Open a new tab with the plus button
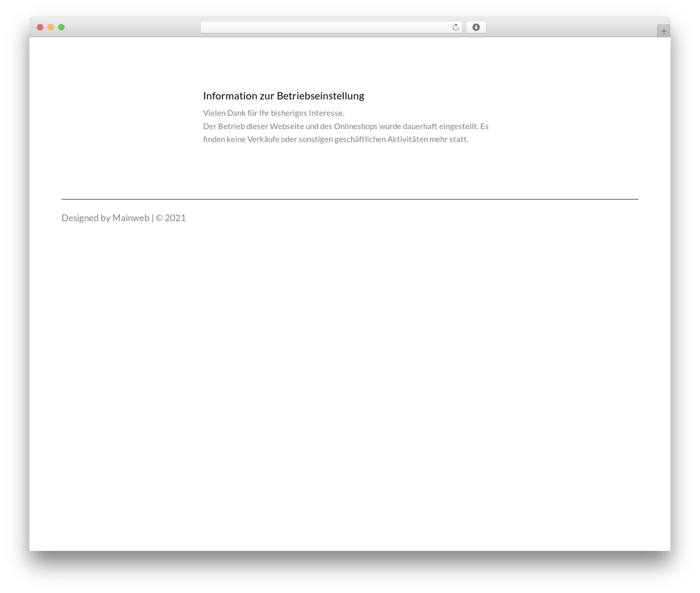 pos(663,31)
